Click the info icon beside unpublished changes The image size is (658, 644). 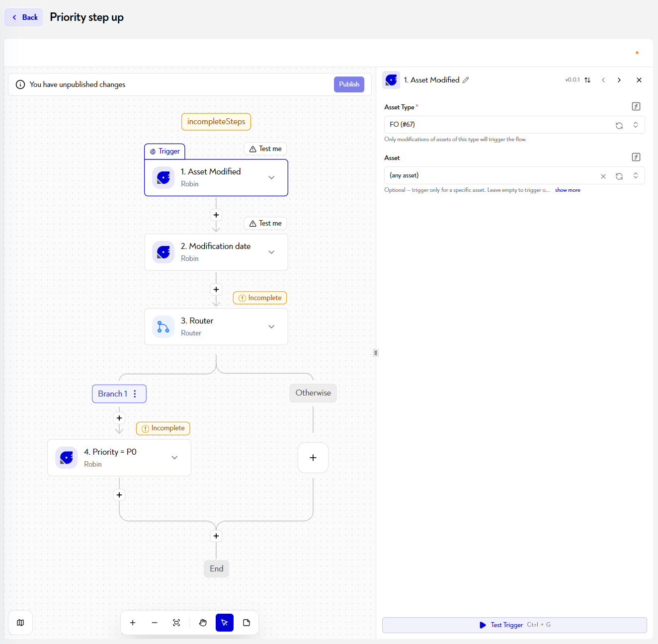(x=20, y=84)
